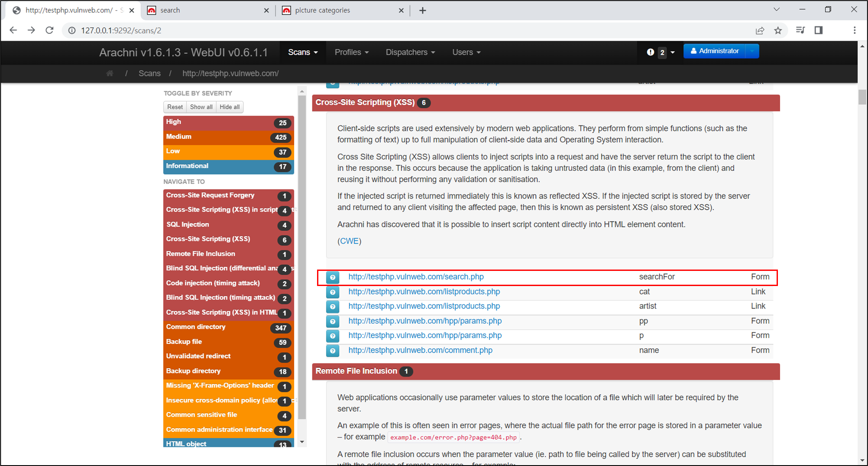868x466 pixels.
Task: Open the Users dropdown menu
Action: coord(466,52)
